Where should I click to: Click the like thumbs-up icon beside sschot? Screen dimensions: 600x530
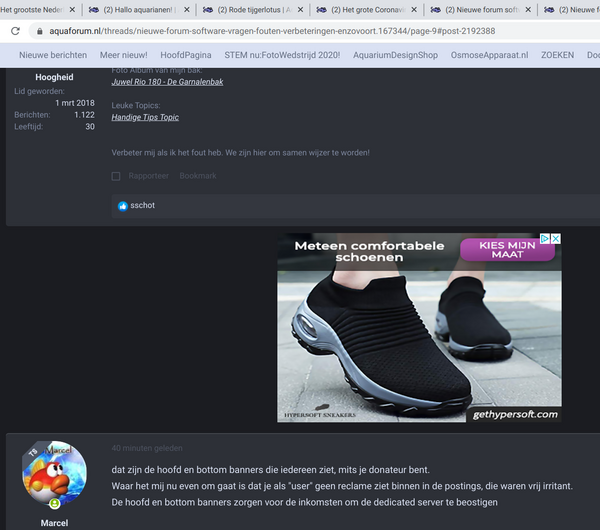[x=123, y=205]
